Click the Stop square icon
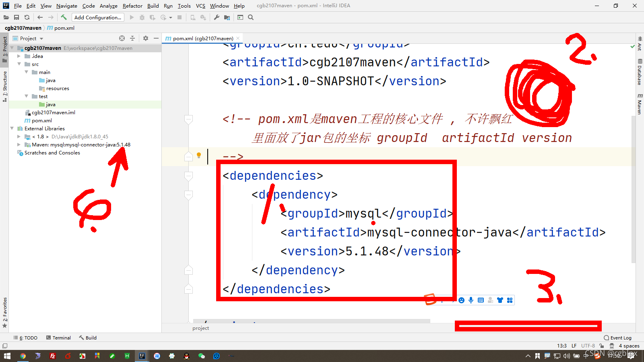The width and height of the screenshot is (644, 362). click(x=180, y=17)
